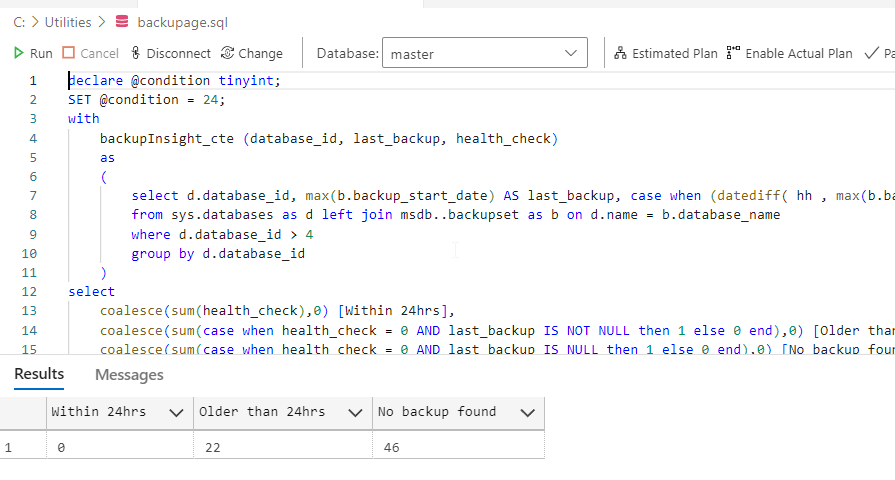Click the result cell showing 46
This screenshot has height=480, width=895.
[x=457, y=447]
